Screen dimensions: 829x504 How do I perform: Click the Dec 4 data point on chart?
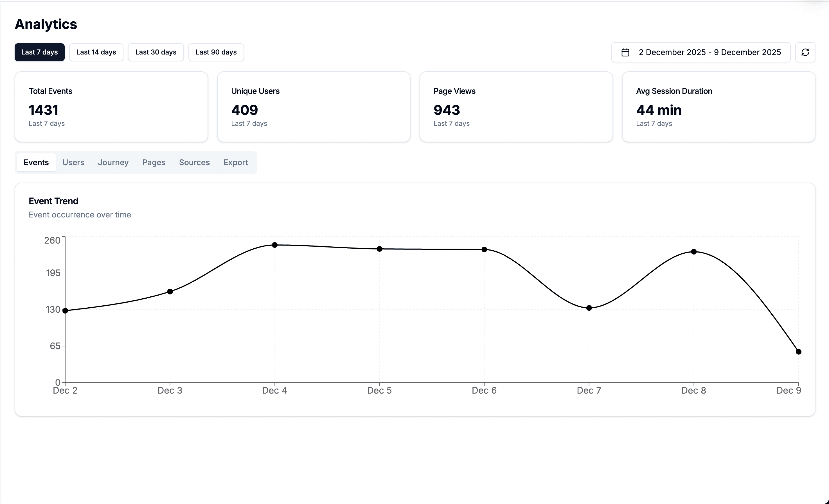click(x=275, y=245)
